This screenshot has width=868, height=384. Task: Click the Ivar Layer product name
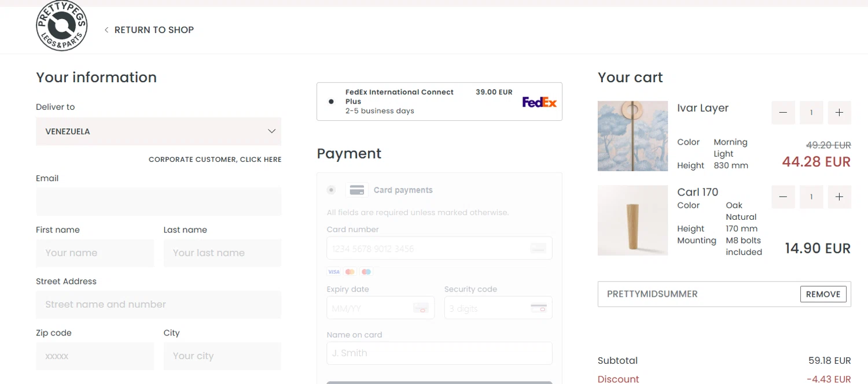click(703, 108)
